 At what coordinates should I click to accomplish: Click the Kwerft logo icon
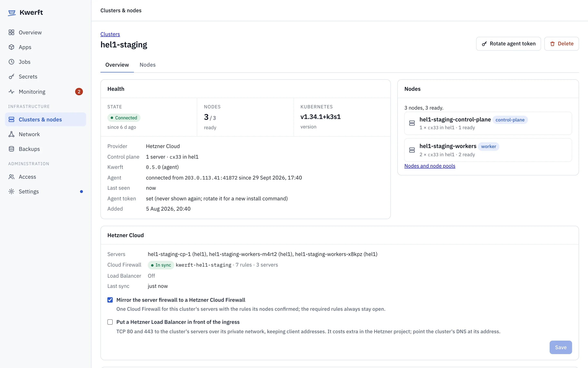point(12,13)
